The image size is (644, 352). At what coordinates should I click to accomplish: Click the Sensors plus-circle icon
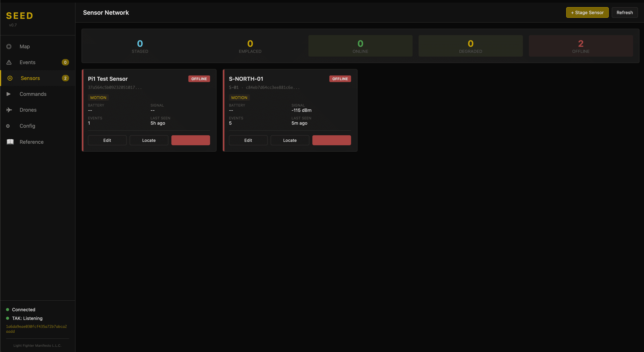pyautogui.click(x=10, y=78)
